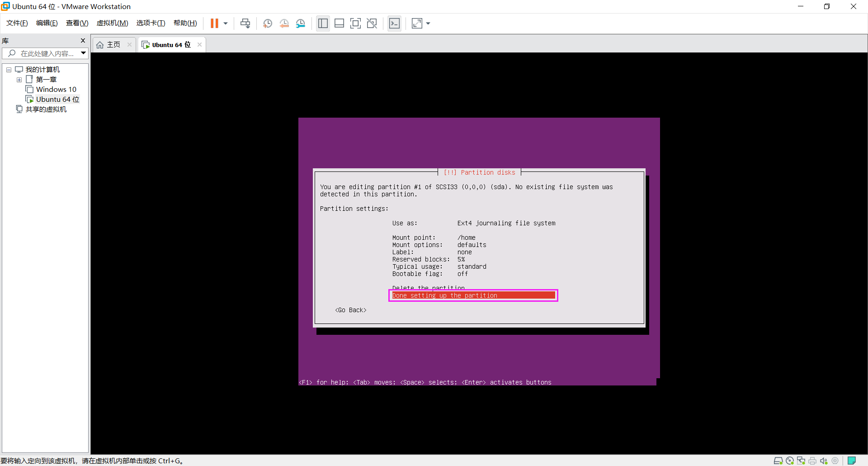Viewport: 868px width, 466px height.
Task: Expand the 第一章 folder node
Action: point(19,80)
